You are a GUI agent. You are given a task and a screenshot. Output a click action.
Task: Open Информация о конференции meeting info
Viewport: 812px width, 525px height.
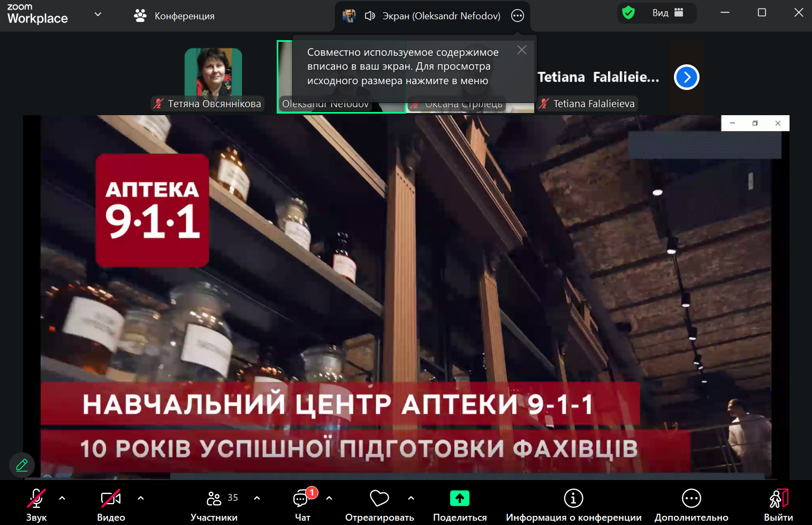tap(573, 505)
